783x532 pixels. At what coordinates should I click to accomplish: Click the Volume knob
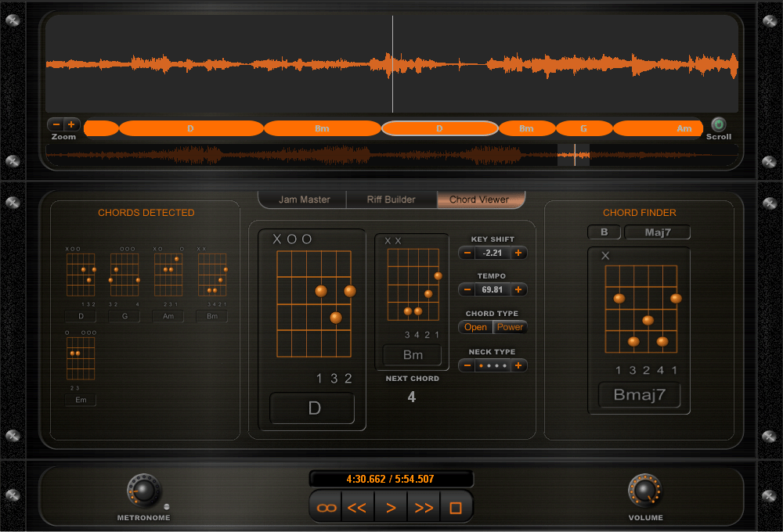coord(644,491)
